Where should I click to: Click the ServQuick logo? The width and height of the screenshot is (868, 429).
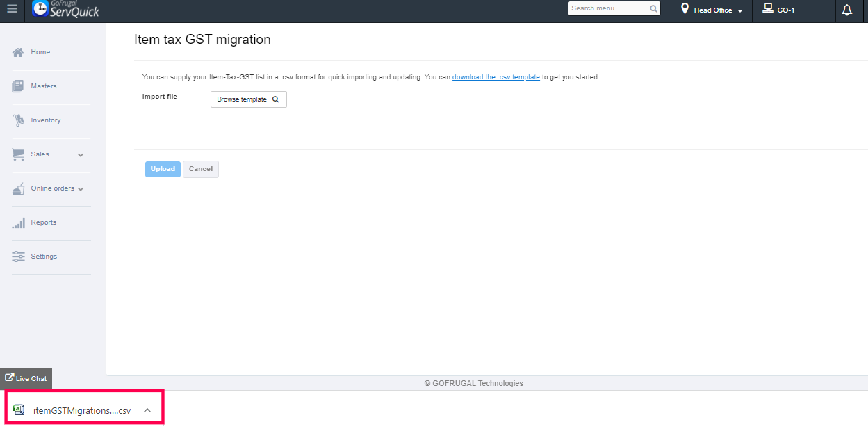pos(66,9)
